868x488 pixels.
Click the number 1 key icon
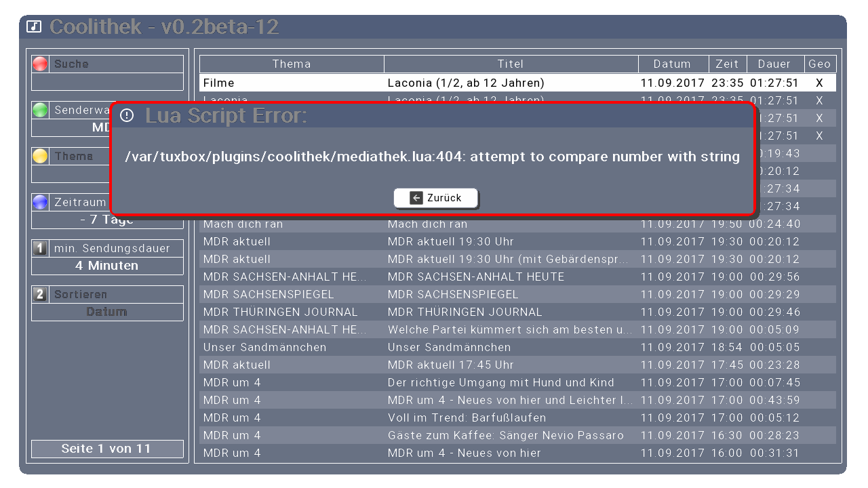pyautogui.click(x=41, y=249)
